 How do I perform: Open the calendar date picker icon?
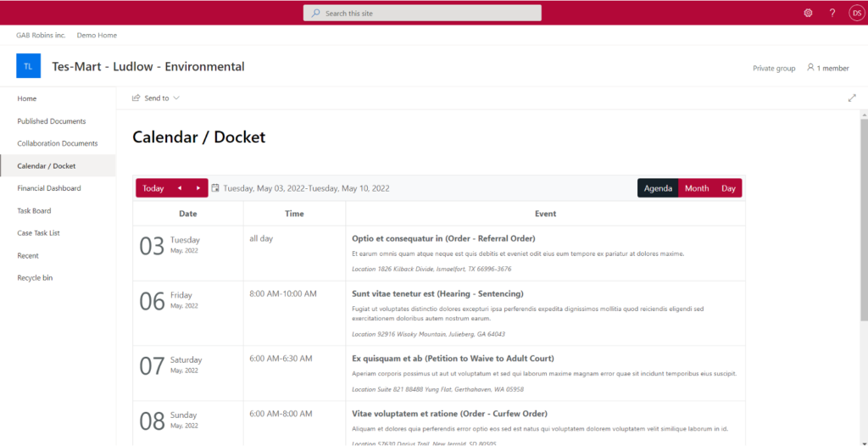point(215,188)
